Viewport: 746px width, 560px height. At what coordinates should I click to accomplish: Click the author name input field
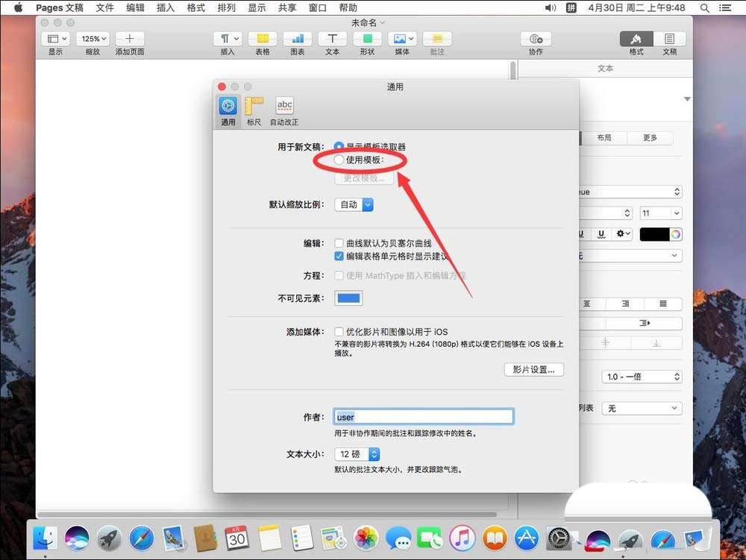[x=423, y=416]
